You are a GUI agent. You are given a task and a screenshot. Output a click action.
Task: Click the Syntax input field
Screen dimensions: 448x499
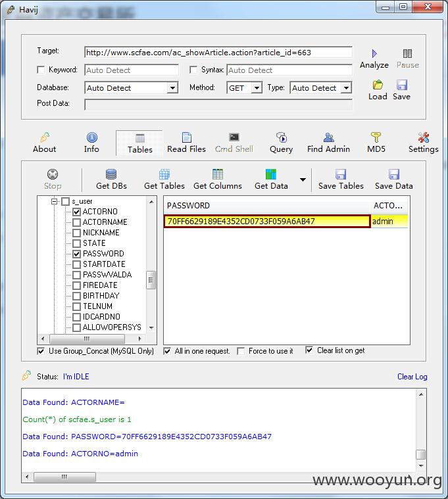[x=289, y=70]
